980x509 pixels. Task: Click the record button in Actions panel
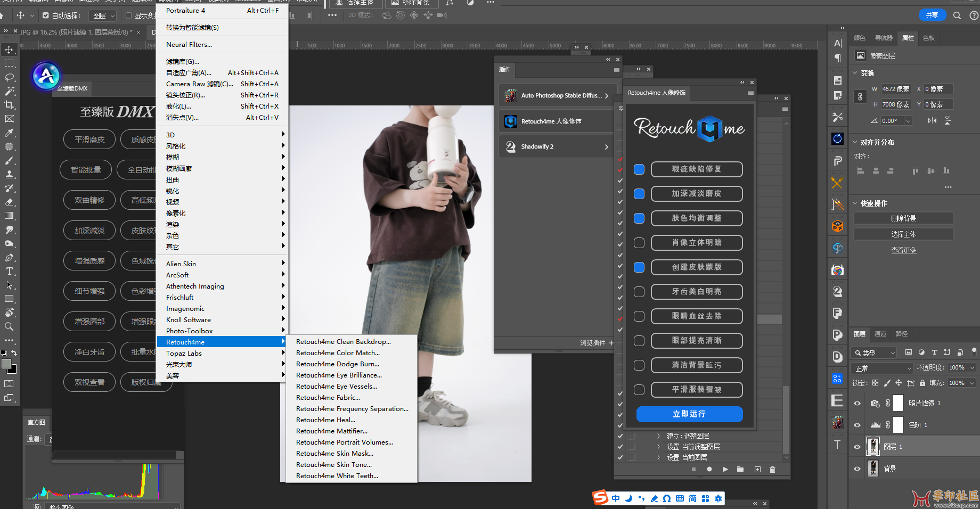point(709,469)
